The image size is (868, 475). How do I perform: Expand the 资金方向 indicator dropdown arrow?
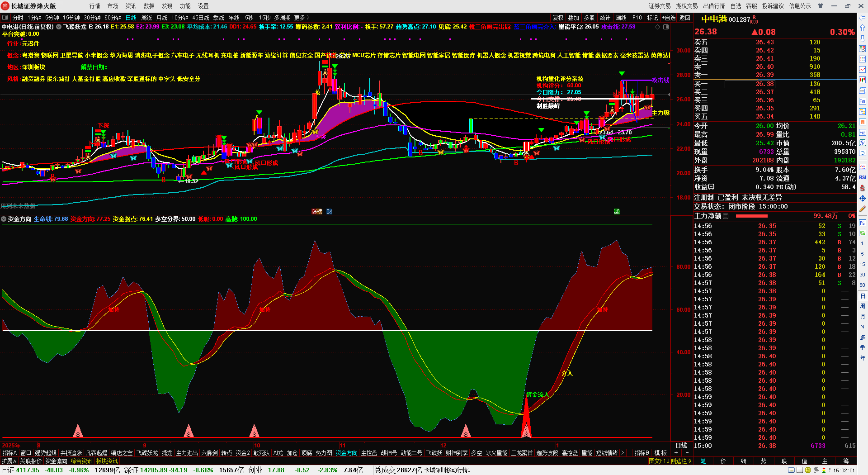coord(4,219)
